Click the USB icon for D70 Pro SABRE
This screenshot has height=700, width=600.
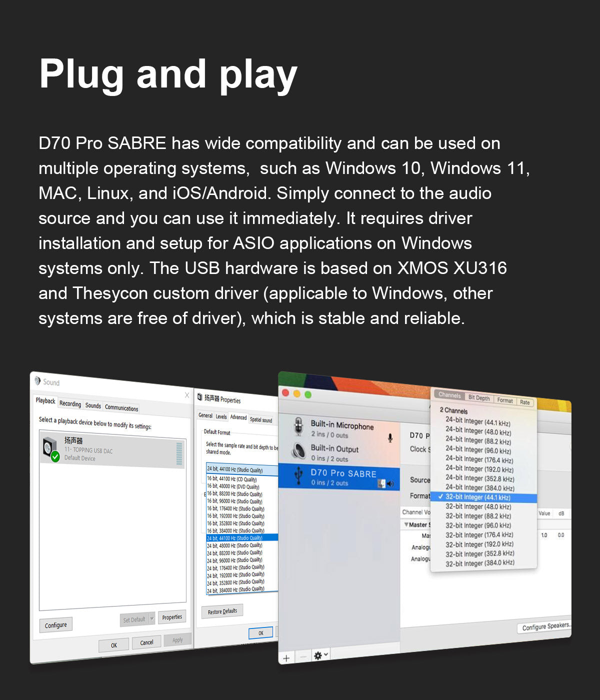(298, 475)
